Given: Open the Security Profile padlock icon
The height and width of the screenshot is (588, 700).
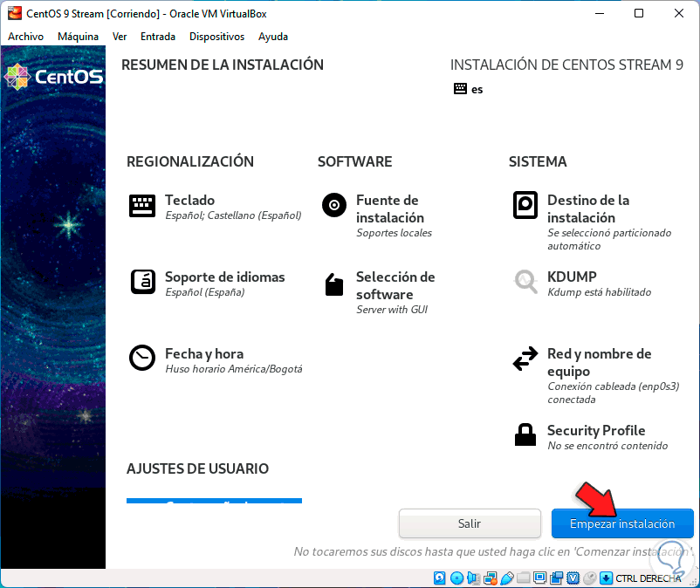Looking at the screenshot, I should click(525, 434).
